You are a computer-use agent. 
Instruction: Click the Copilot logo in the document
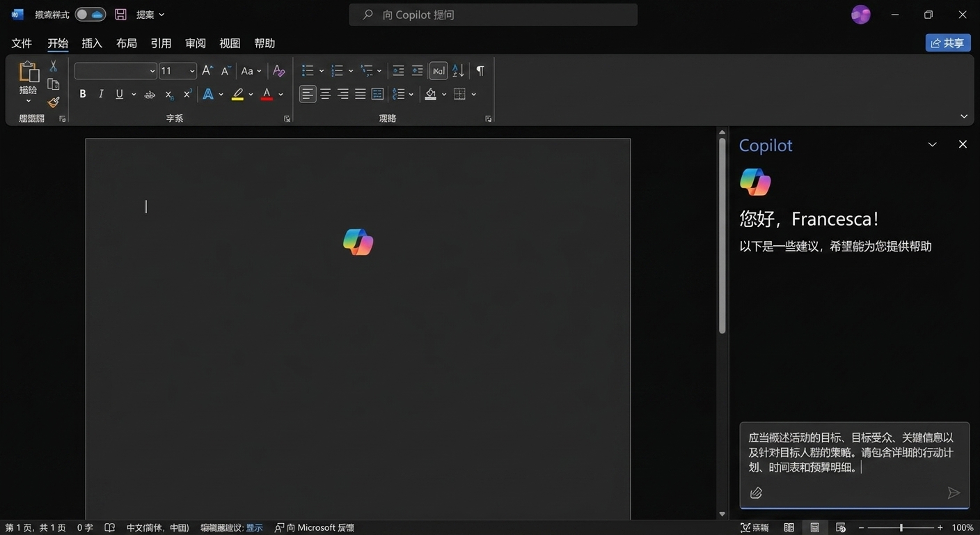click(358, 242)
